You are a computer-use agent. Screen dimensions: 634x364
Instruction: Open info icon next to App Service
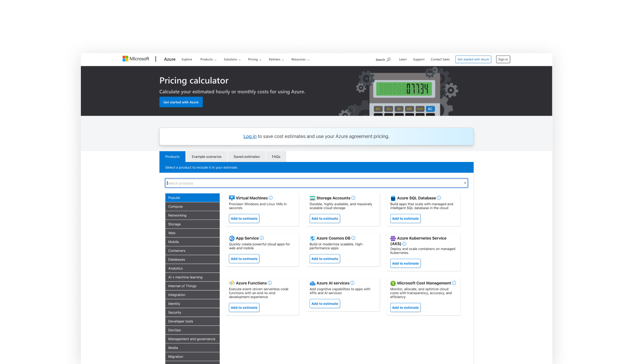[262, 238]
